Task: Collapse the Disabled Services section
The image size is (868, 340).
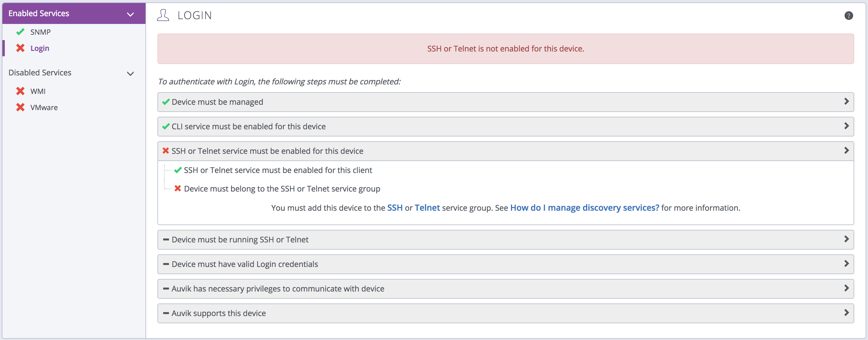Action: click(x=130, y=73)
